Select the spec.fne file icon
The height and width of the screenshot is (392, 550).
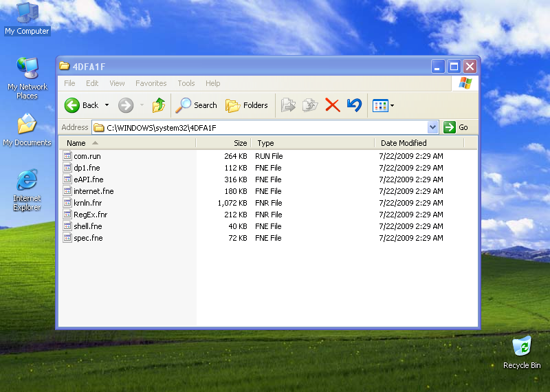coord(67,237)
